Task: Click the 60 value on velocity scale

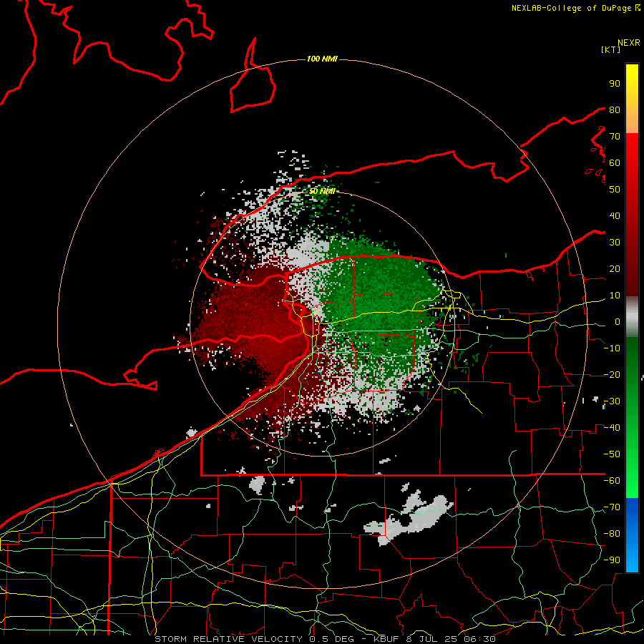Action: tap(615, 162)
